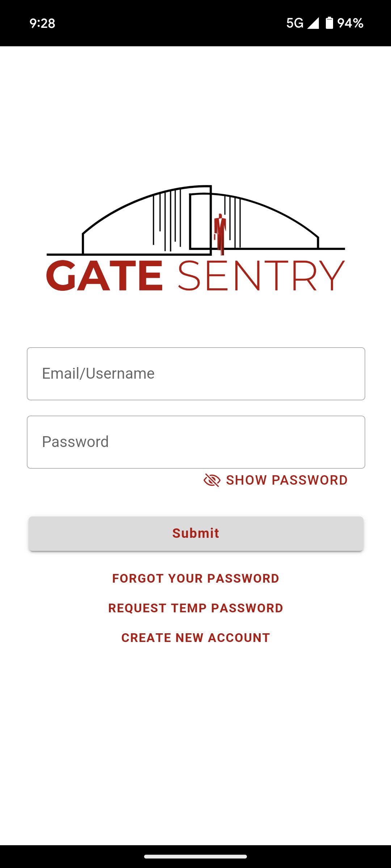This screenshot has width=391, height=868.
Task: Tap the 9:28 clock in status bar
Action: (42, 24)
